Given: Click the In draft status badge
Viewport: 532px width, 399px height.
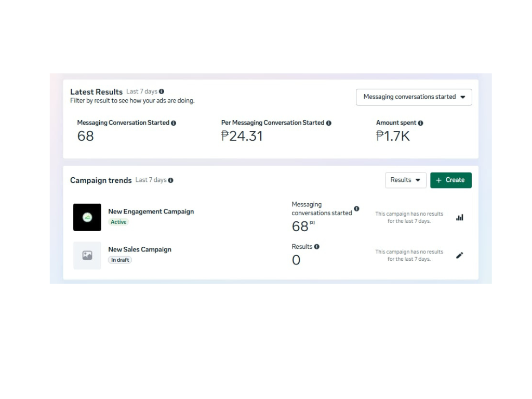Looking at the screenshot, I should tap(120, 260).
